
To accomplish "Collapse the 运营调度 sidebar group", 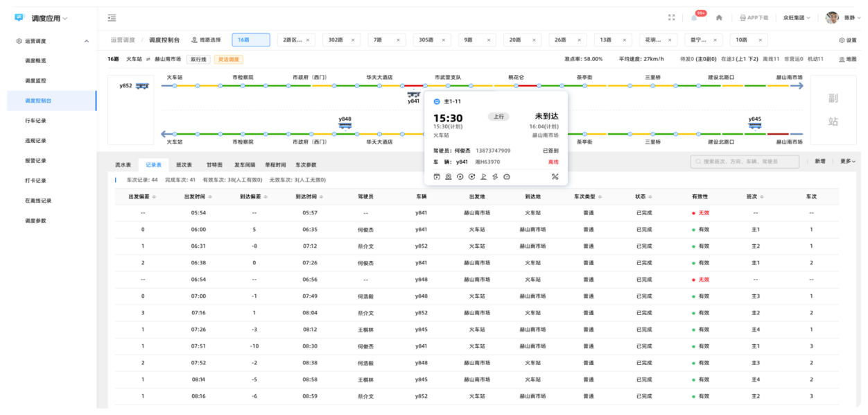I will 87,41.
